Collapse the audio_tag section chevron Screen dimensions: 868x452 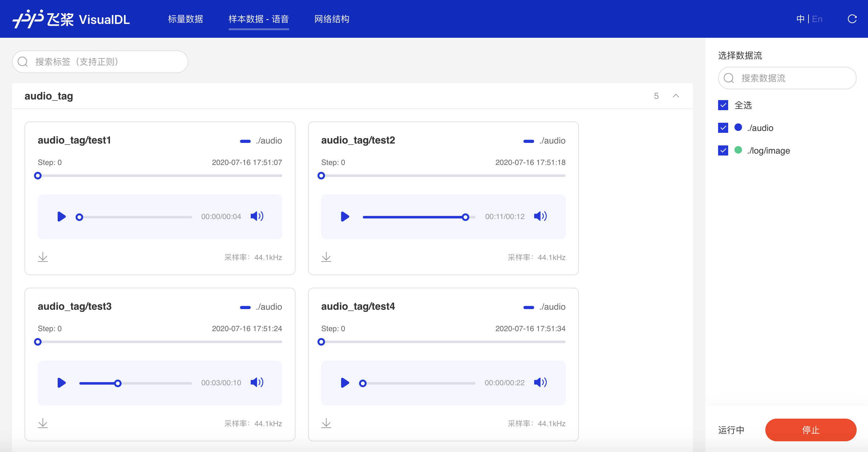676,96
